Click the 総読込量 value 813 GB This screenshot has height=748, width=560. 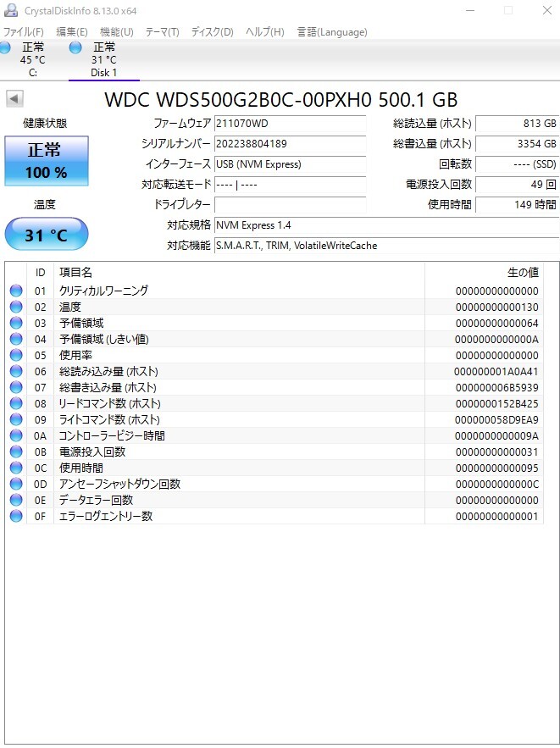pyautogui.click(x=518, y=124)
